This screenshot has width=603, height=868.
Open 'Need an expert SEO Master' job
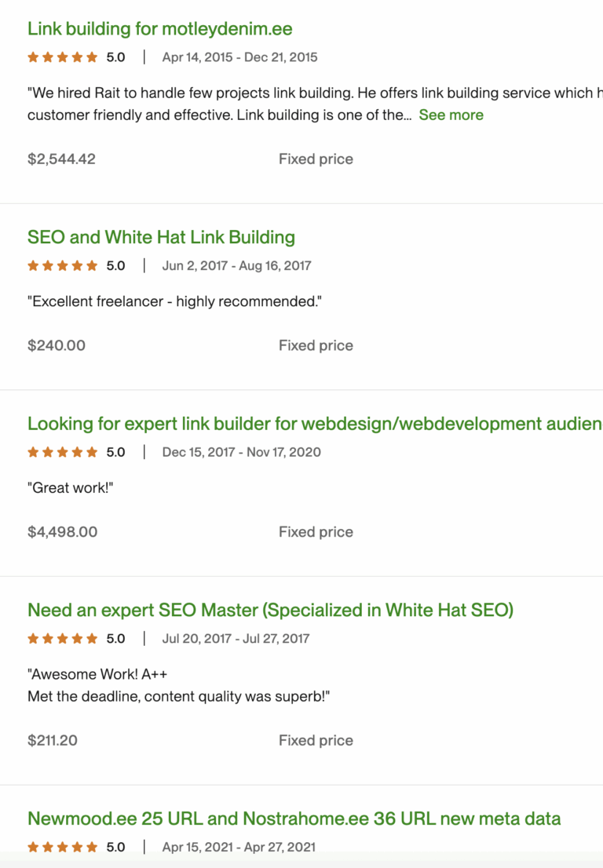coord(270,610)
